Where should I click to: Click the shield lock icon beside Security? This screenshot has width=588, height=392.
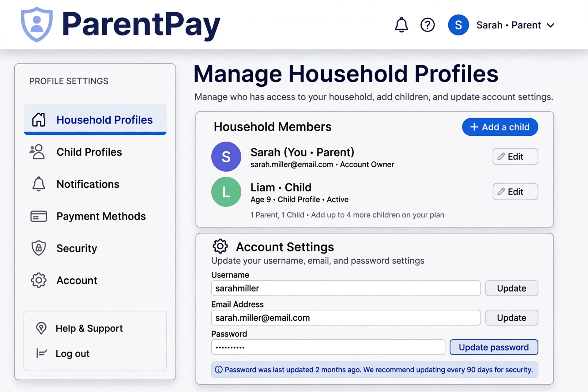pyautogui.click(x=39, y=248)
